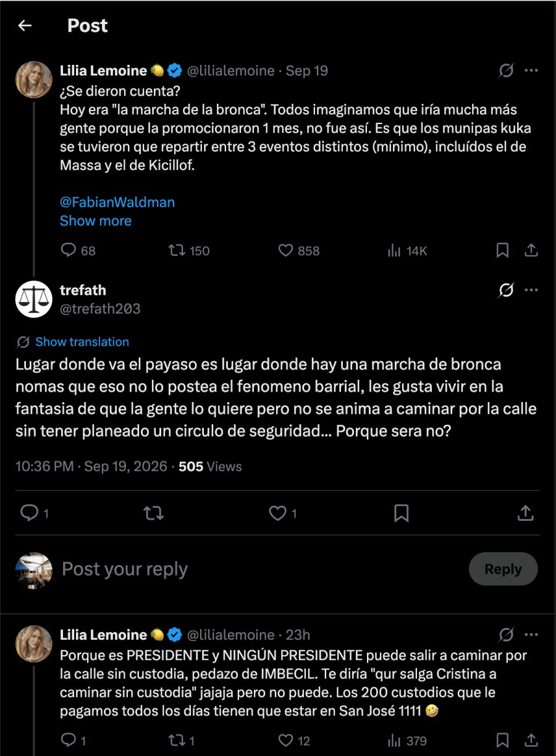
Task: Bookmark trefath's main post
Action: pos(402,513)
